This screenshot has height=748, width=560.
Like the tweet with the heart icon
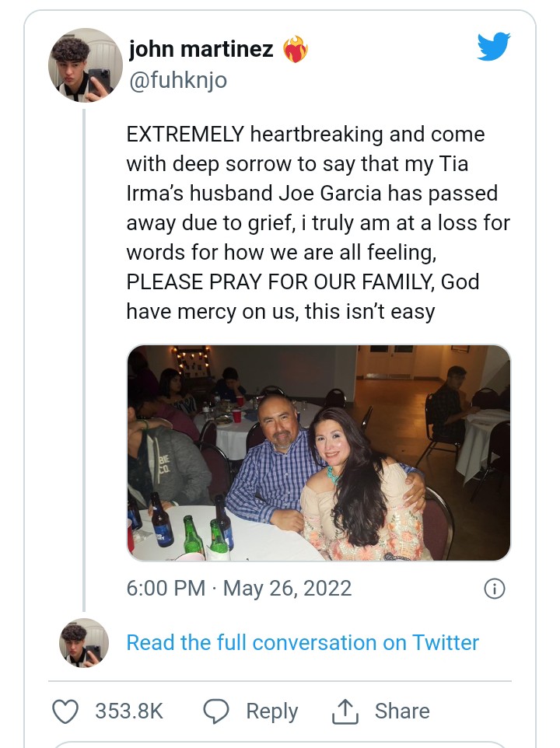tap(66, 711)
